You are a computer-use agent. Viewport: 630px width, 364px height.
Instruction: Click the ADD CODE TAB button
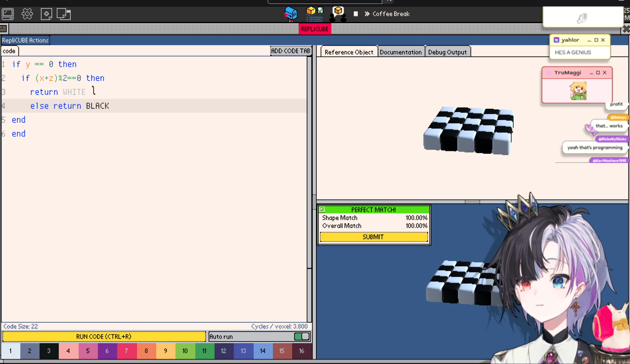[291, 51]
